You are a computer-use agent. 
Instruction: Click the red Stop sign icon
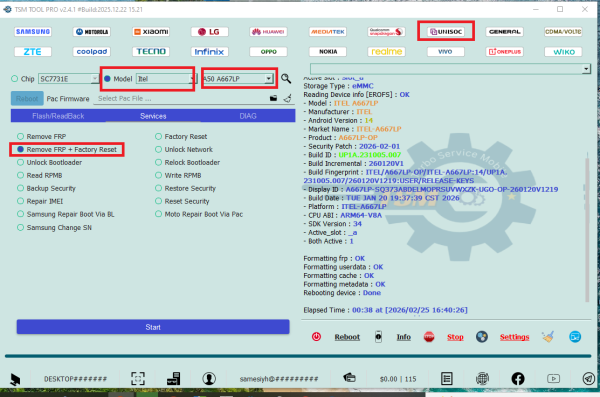[429, 337]
